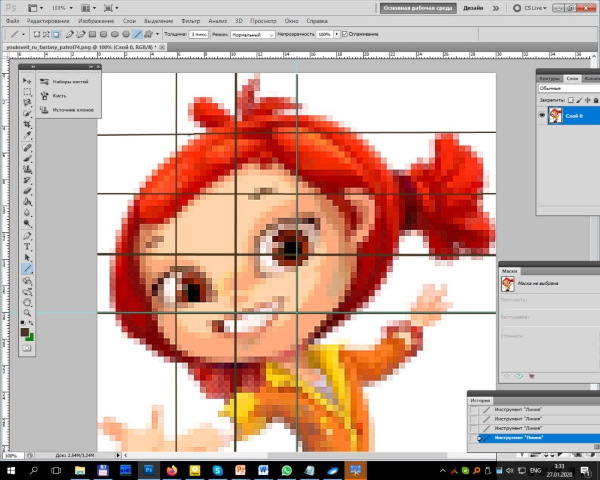Enable Shape Layers mode in options bar
The height and width of the screenshot is (480, 600).
click(x=37, y=34)
